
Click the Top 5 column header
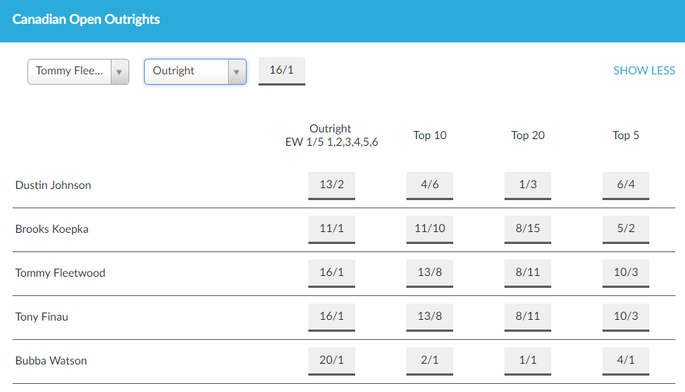[626, 135]
